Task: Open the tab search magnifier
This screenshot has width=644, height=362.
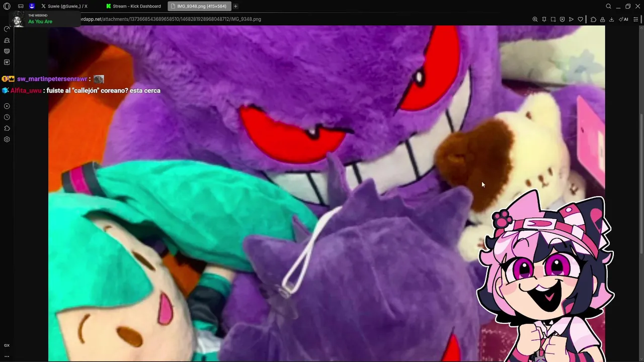Action: [608, 7]
